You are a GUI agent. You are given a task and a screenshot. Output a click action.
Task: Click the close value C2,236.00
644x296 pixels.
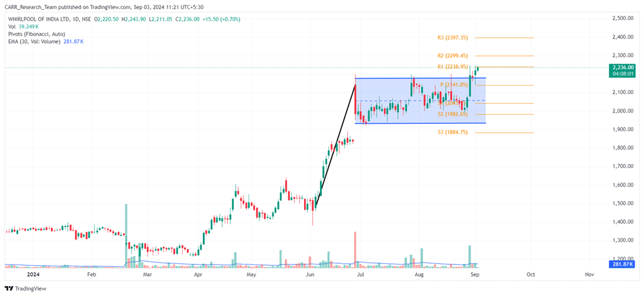point(187,19)
